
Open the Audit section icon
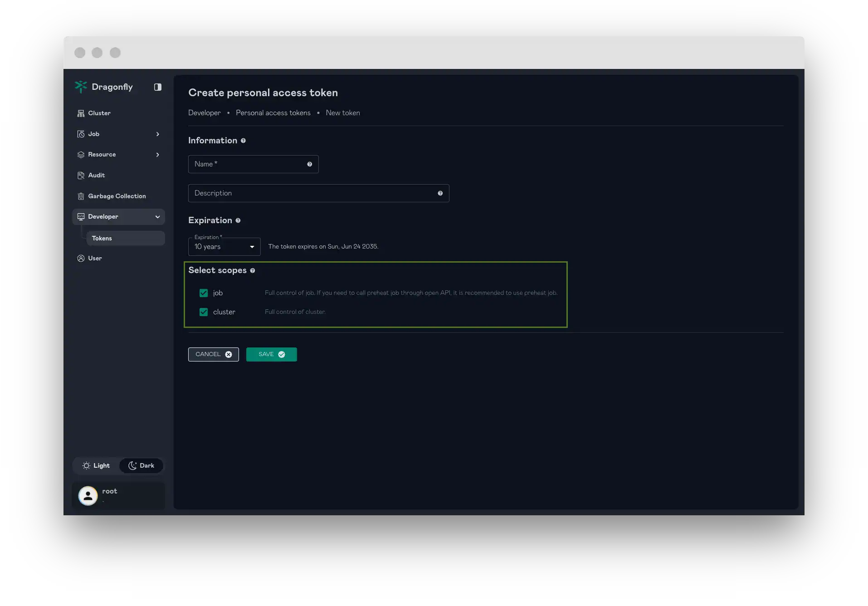81,176
